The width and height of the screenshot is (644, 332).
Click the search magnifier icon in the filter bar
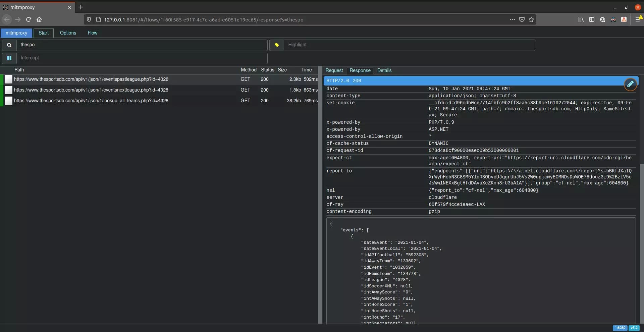coord(9,45)
